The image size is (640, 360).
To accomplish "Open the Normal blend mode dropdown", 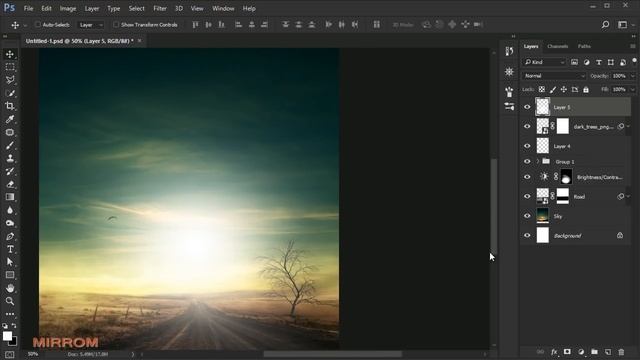I will [x=554, y=76].
